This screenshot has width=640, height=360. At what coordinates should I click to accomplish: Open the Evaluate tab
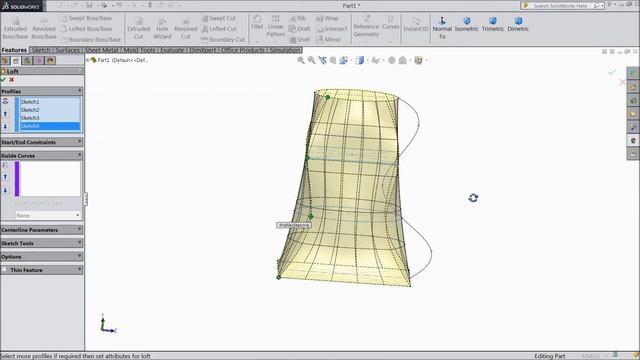172,50
